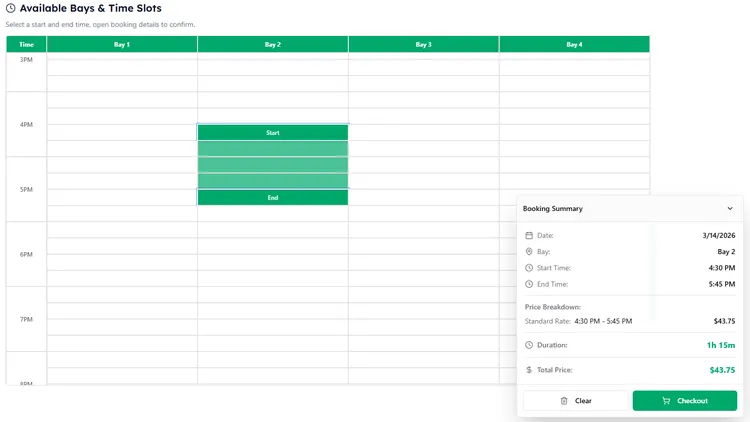
Task: Click the Time column header
Action: [26, 44]
